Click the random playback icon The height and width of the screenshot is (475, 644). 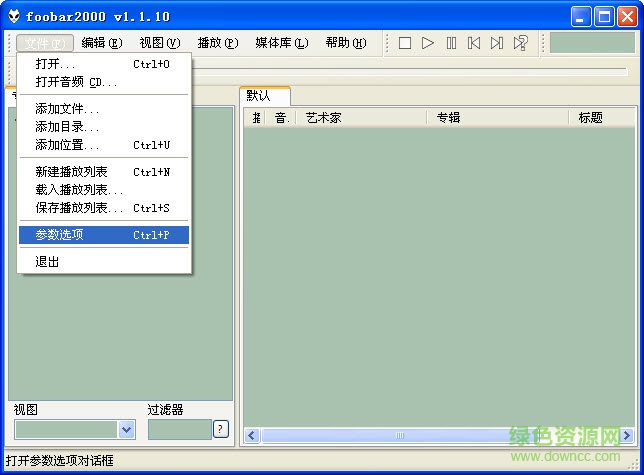pyautogui.click(x=520, y=43)
